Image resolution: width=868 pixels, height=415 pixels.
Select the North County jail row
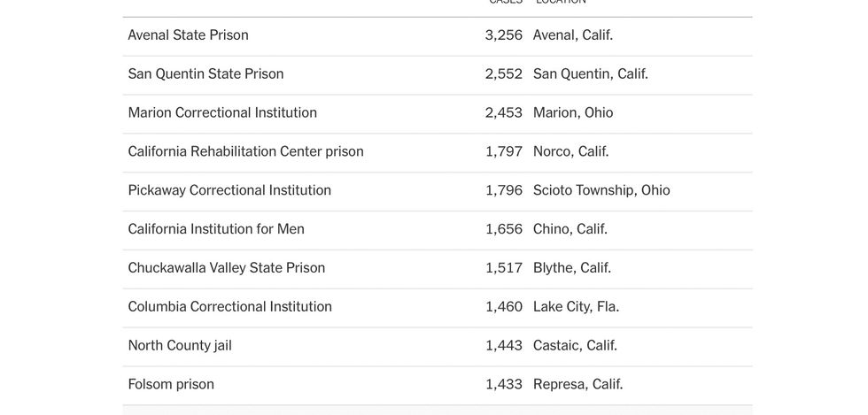click(438, 346)
